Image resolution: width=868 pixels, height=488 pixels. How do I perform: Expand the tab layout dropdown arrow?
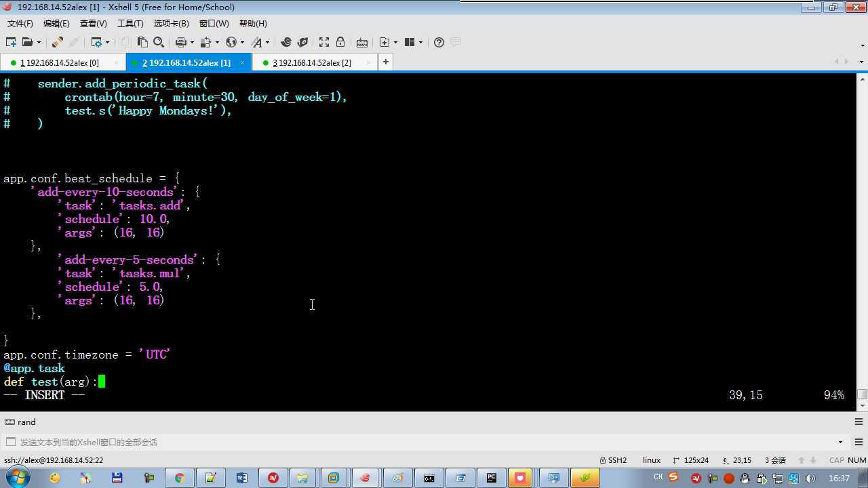point(421,42)
